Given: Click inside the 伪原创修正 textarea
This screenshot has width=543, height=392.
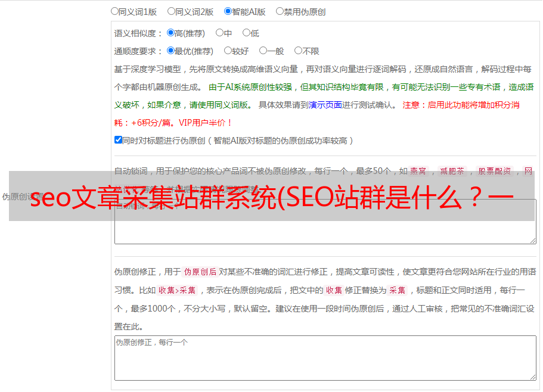Looking at the screenshot, I should 325,358.
